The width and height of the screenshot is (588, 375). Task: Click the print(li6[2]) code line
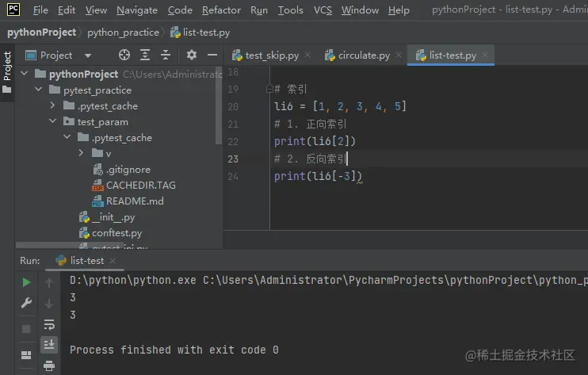pyautogui.click(x=315, y=141)
